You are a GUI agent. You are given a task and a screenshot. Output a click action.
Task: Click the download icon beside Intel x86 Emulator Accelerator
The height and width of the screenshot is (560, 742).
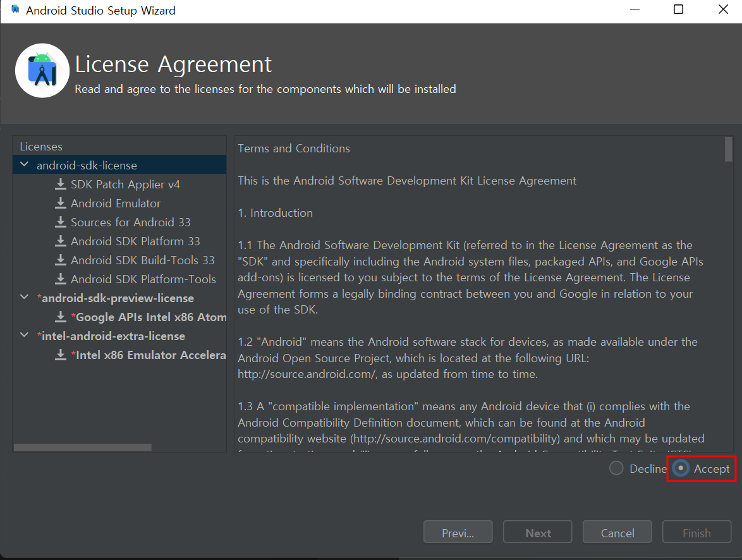[61, 355]
